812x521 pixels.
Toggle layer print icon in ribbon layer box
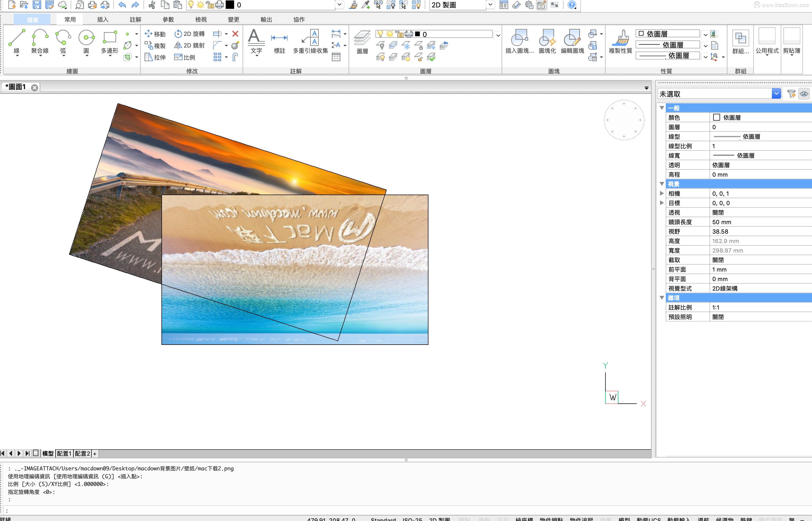tap(409, 34)
